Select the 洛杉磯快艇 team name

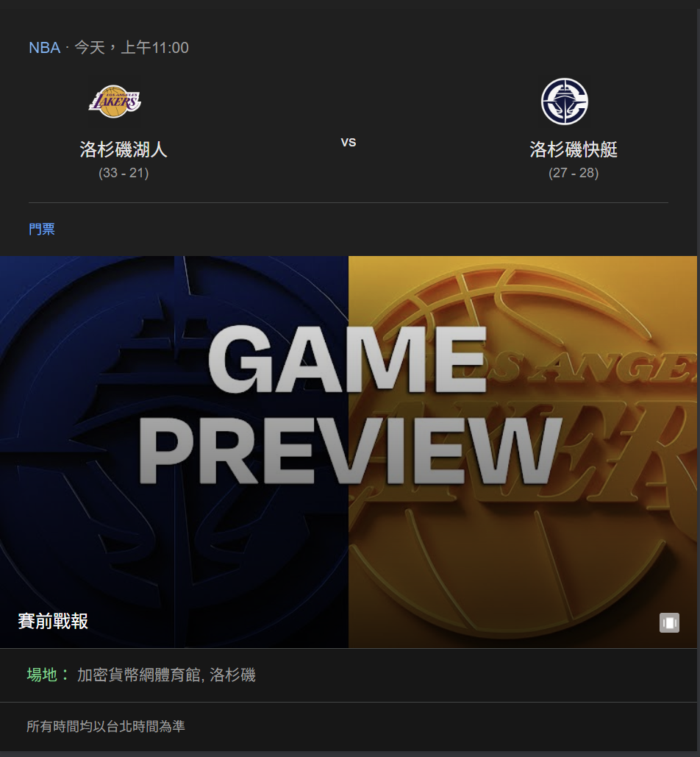[574, 149]
